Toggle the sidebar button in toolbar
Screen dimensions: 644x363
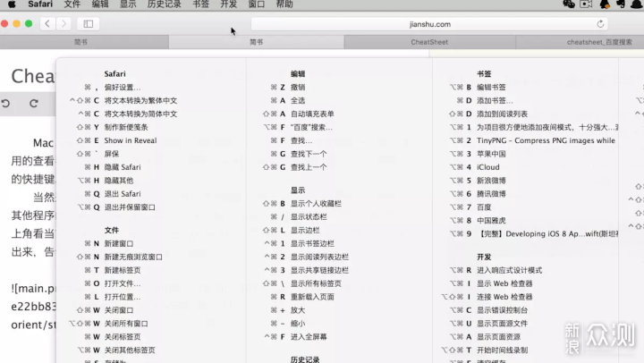coord(88,24)
